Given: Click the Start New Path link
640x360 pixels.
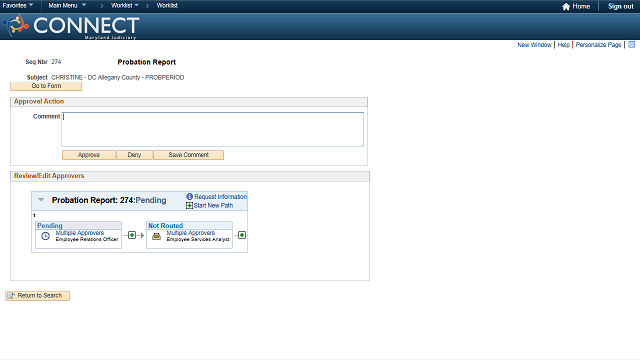Looking at the screenshot, I should point(213,205).
